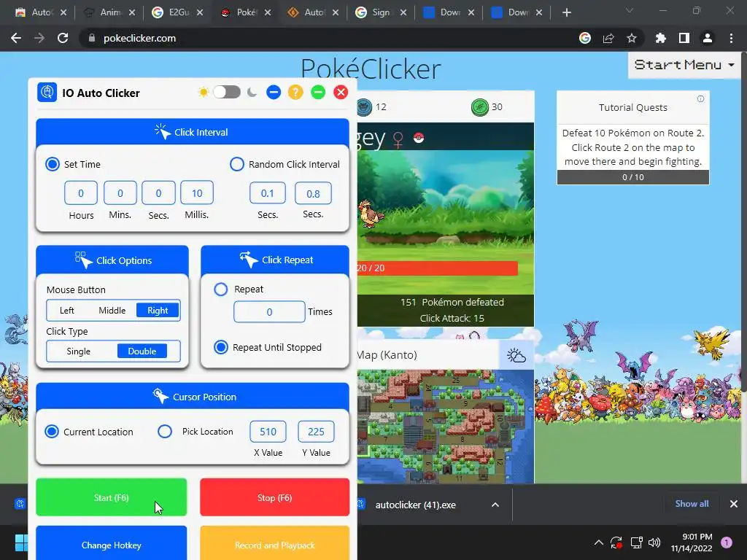The image size is (747, 560).
Task: Open the orange help question icon
Action: tap(295, 92)
